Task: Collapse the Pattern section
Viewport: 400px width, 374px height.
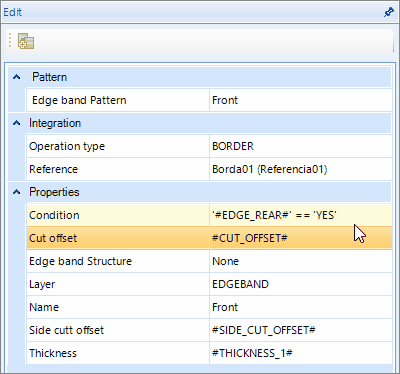Action: point(16,77)
